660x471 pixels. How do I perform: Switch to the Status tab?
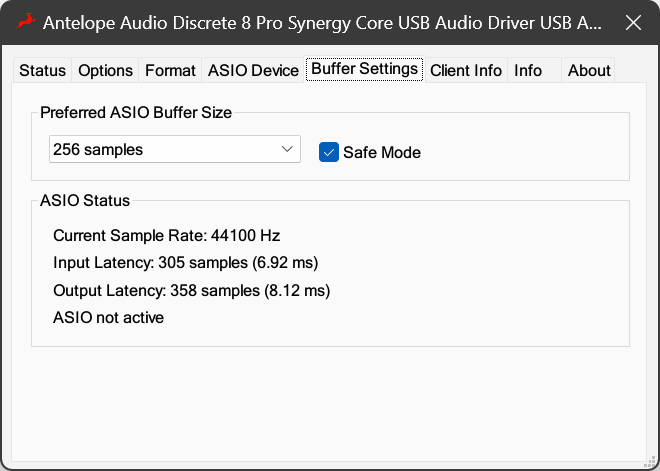[x=42, y=70]
